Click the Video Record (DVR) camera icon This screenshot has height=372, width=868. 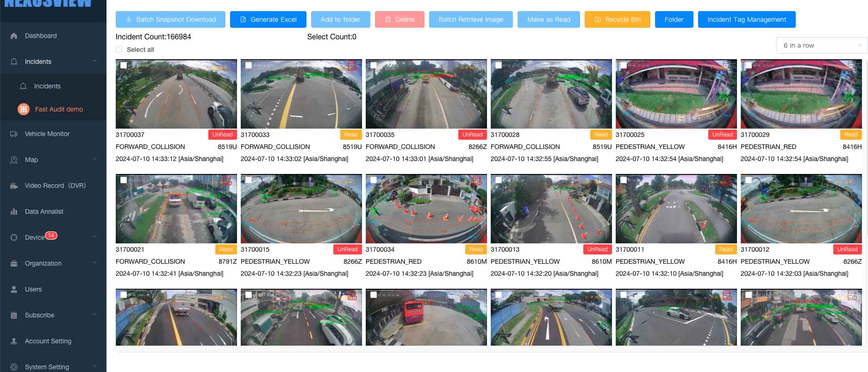coord(14,186)
